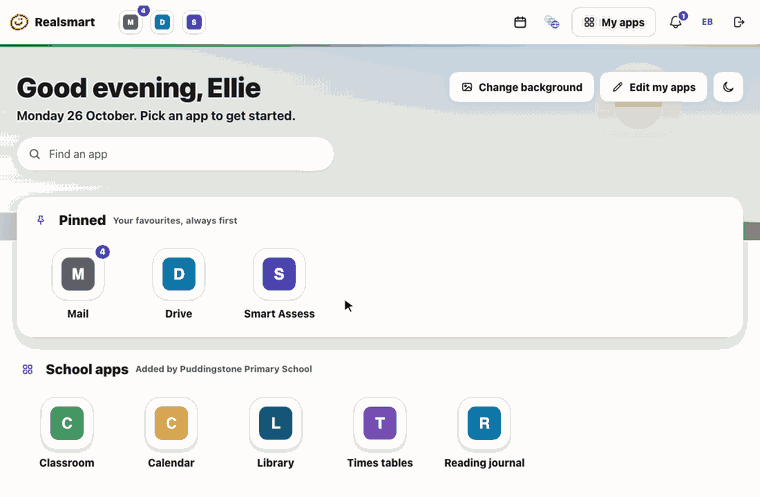Open the Library app
760x497 pixels.
tap(276, 423)
